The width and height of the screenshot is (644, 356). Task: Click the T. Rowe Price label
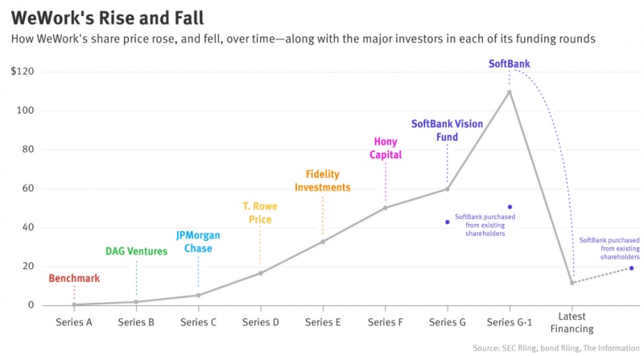[x=260, y=213]
